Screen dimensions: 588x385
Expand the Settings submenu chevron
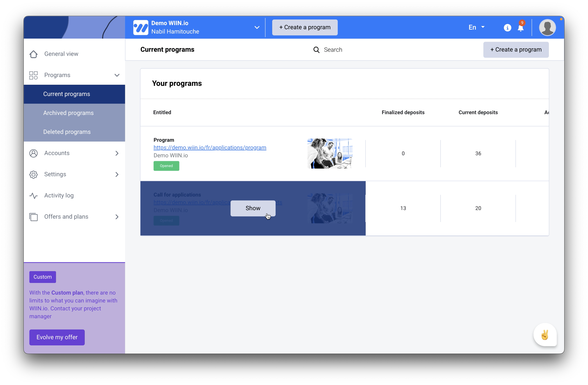[117, 174]
